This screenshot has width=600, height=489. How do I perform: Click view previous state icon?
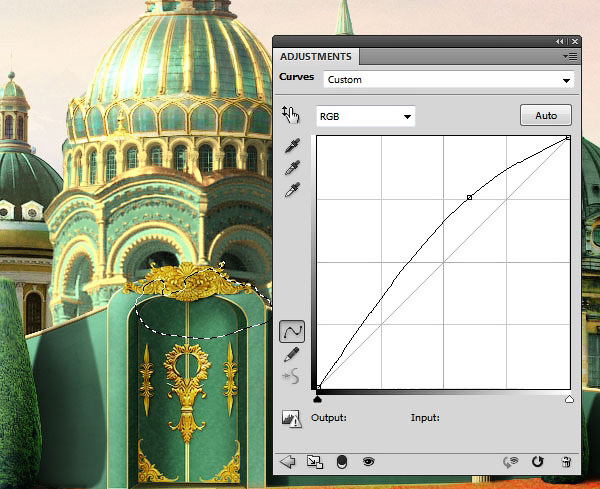(511, 462)
